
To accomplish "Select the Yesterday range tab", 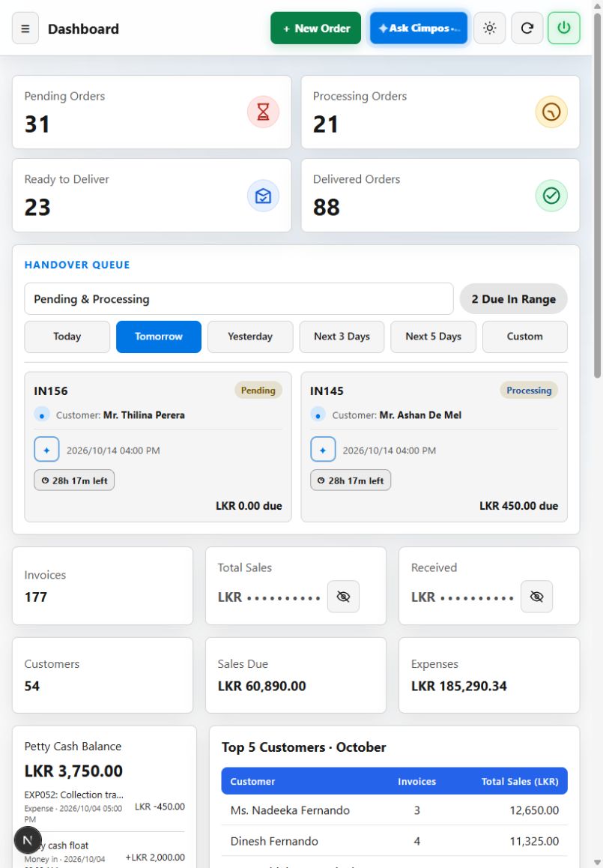I will (x=250, y=337).
